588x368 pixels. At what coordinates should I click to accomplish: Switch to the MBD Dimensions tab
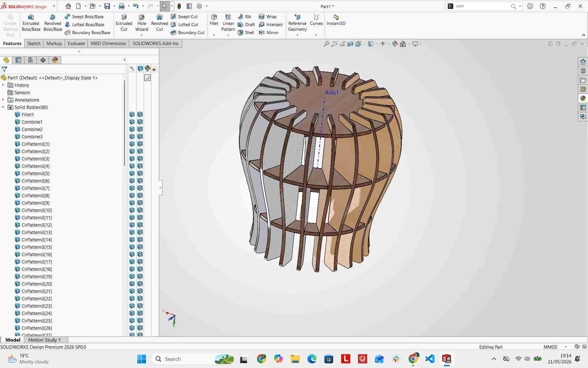pos(108,44)
